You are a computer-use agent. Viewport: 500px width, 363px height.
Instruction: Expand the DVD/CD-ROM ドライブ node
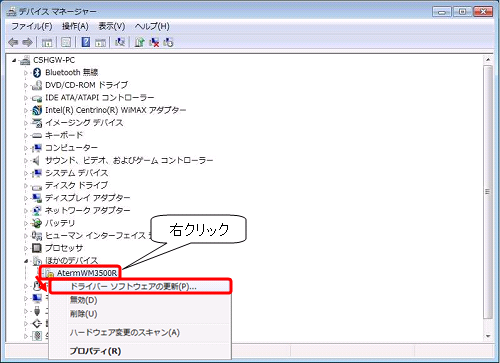click(26, 85)
